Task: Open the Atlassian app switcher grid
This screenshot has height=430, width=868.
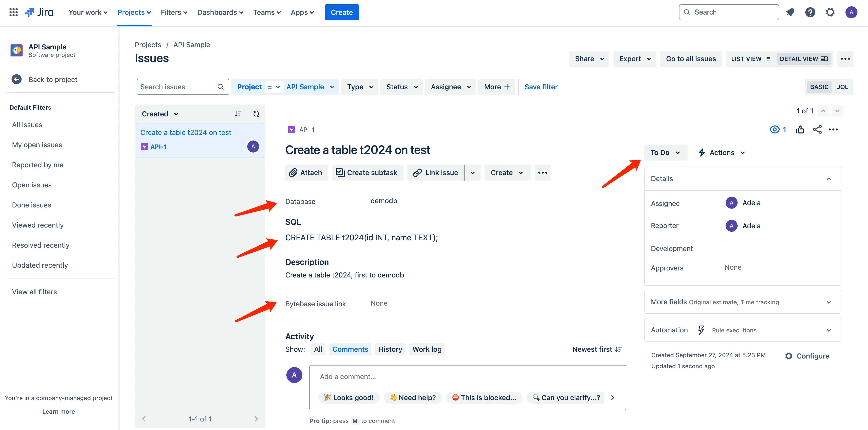Action: 13,12
